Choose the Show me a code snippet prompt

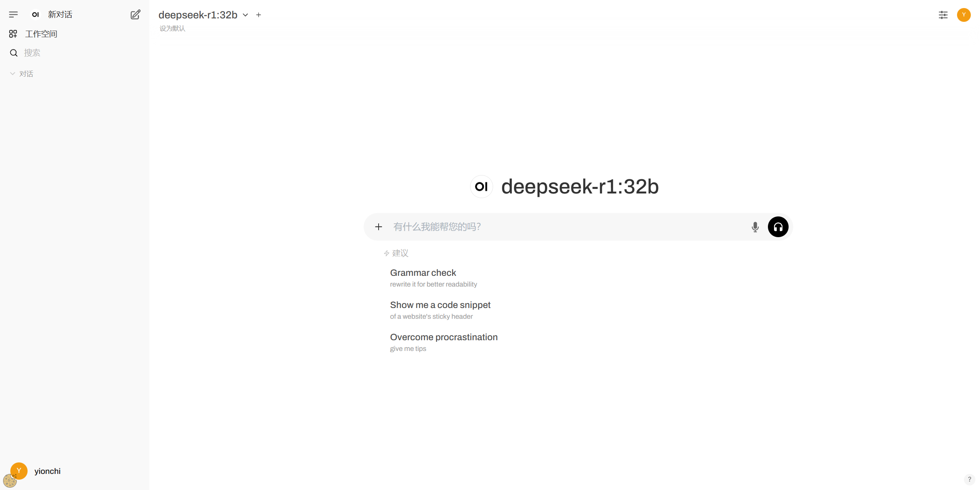point(440,305)
